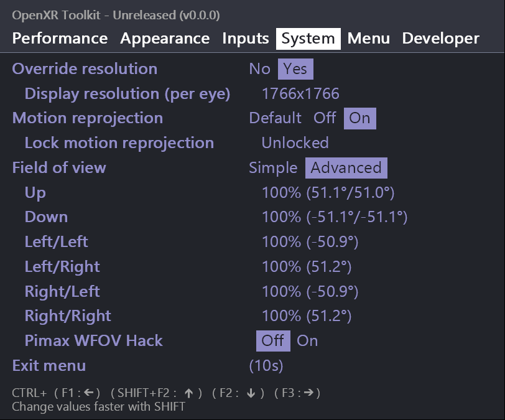Enable the Pimax WFOV Hack
This screenshot has height=420, width=505.
[x=307, y=341]
